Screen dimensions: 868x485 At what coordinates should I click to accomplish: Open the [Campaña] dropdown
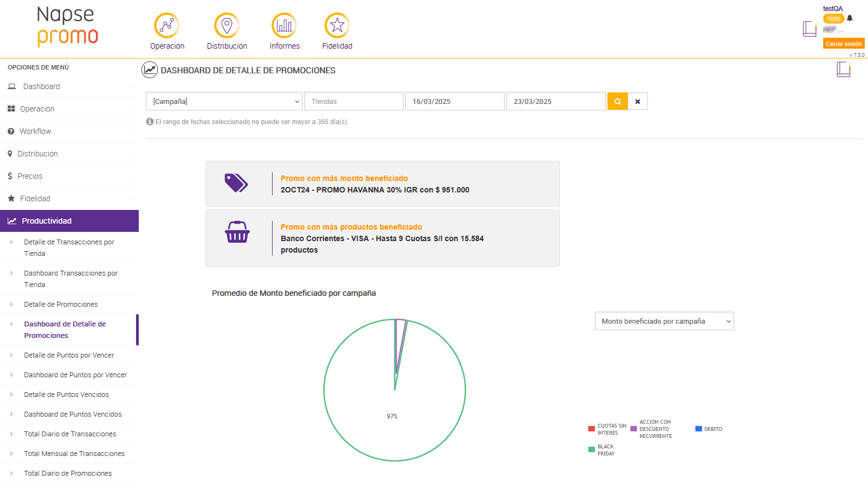(x=224, y=101)
